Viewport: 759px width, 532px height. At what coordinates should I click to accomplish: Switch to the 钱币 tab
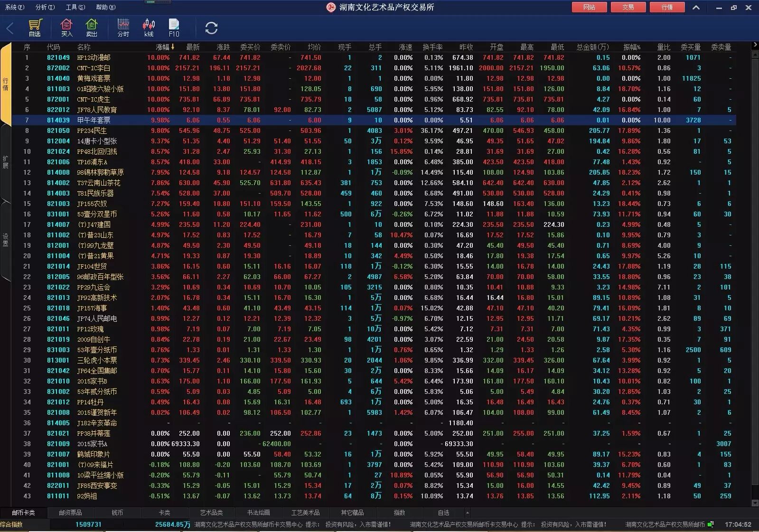point(117,513)
